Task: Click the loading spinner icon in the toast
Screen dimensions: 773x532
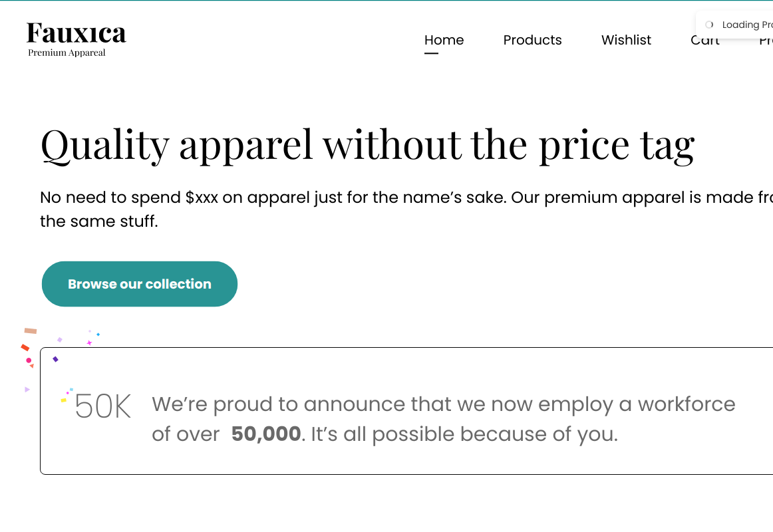Action: [709, 25]
